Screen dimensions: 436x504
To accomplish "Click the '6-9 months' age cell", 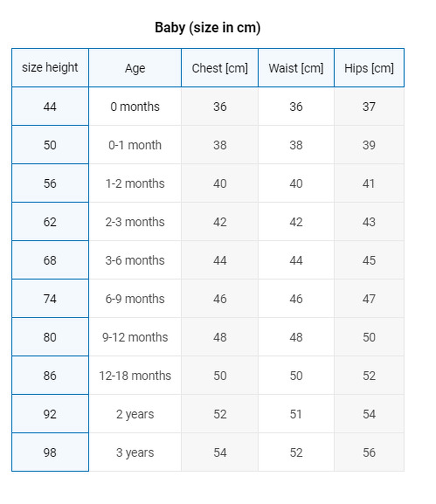I will point(135,299).
